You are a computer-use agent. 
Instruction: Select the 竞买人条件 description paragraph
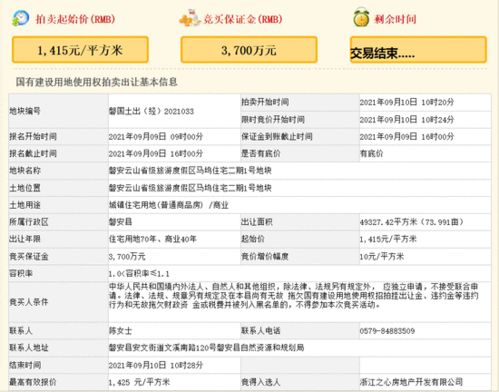point(294,296)
